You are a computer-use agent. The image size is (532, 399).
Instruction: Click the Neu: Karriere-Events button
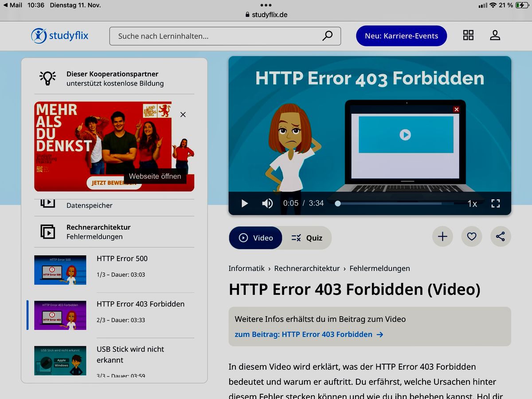401,36
